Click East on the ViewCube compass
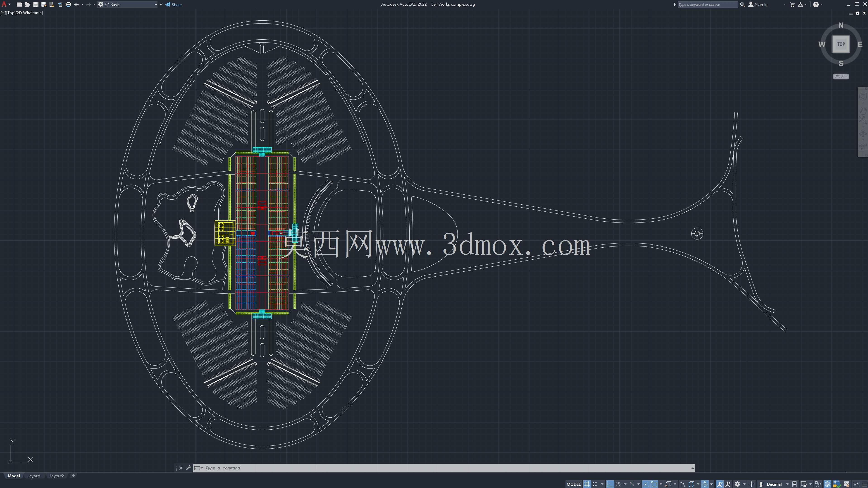868x488 pixels. pyautogui.click(x=860, y=44)
